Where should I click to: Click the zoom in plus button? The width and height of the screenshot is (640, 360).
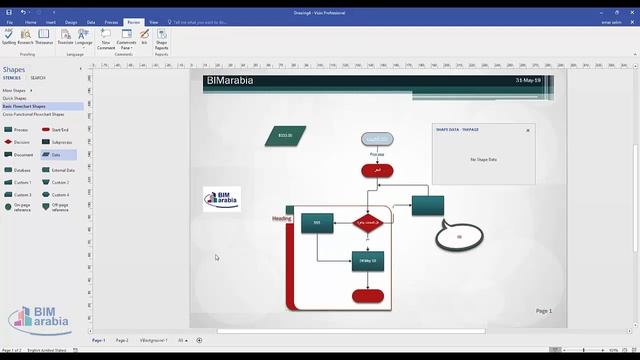click(603, 350)
